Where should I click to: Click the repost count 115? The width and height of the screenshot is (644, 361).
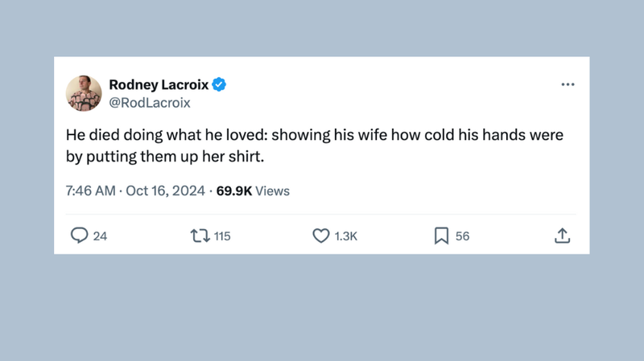[x=222, y=236]
